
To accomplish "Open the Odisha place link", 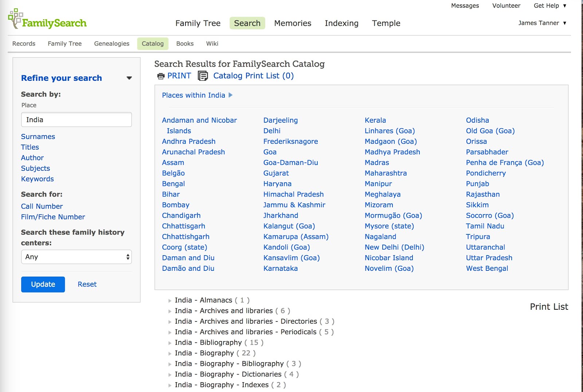I will (x=477, y=120).
